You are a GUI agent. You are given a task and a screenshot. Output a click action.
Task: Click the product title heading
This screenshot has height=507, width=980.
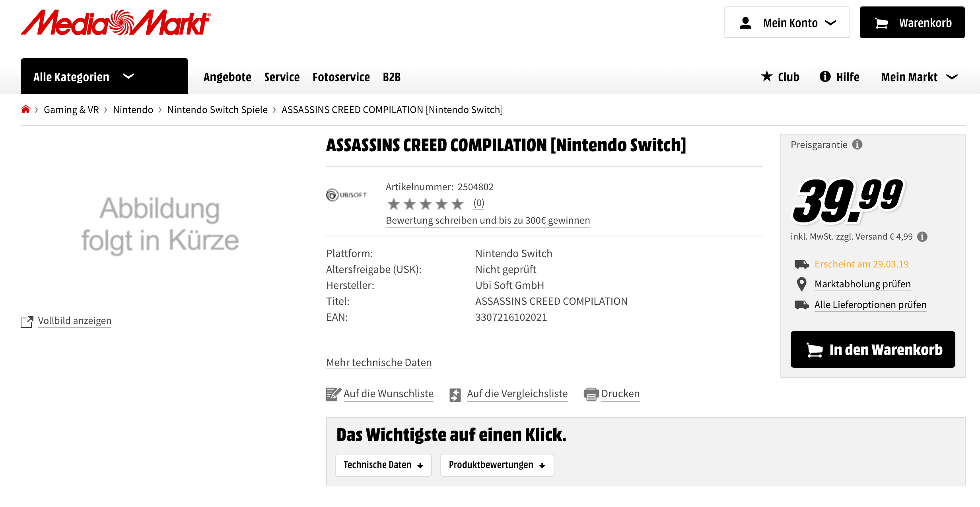(x=506, y=145)
